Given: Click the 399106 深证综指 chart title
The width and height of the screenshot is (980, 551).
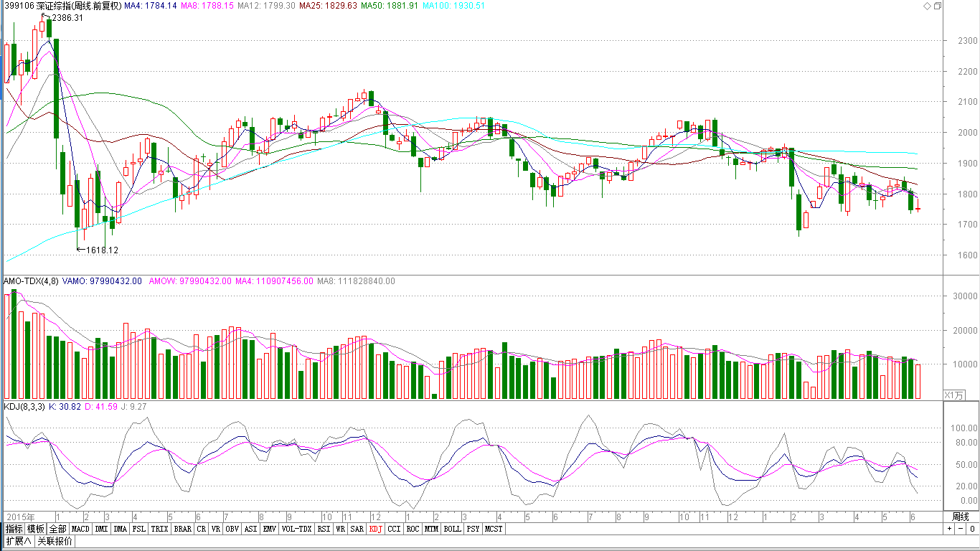Looking at the screenshot, I should click(62, 6).
